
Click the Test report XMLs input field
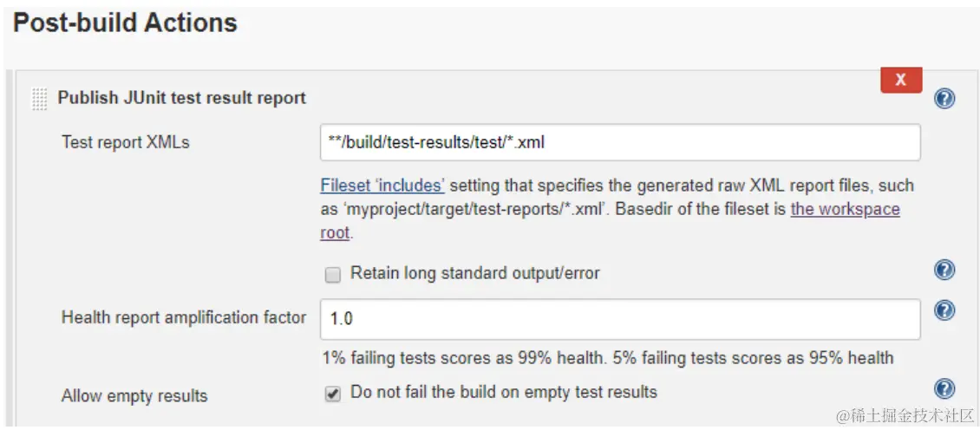tap(619, 142)
